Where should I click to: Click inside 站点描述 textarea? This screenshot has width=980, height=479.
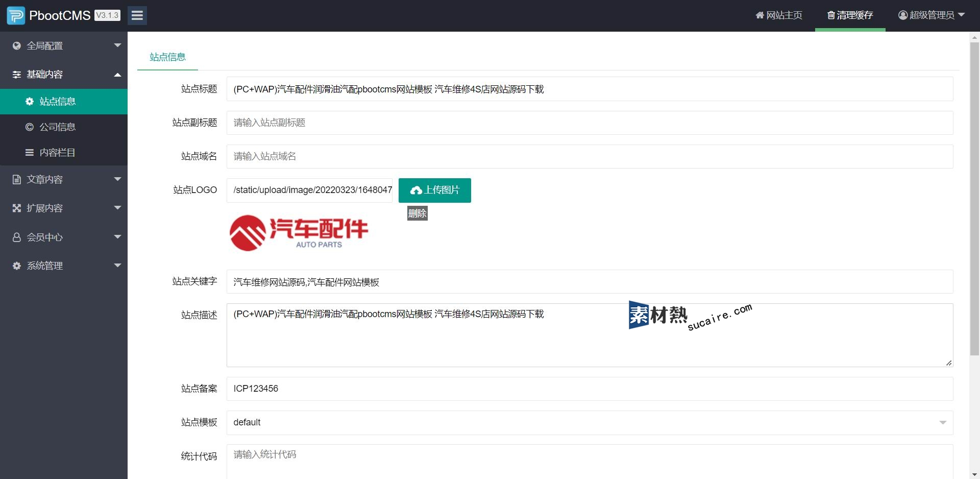pyautogui.click(x=590, y=335)
